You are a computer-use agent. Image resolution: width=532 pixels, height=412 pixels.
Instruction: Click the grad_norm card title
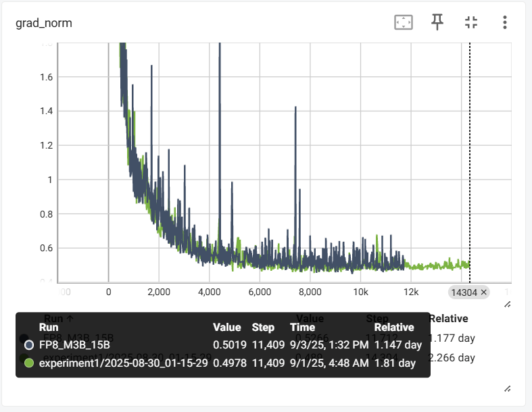point(44,23)
